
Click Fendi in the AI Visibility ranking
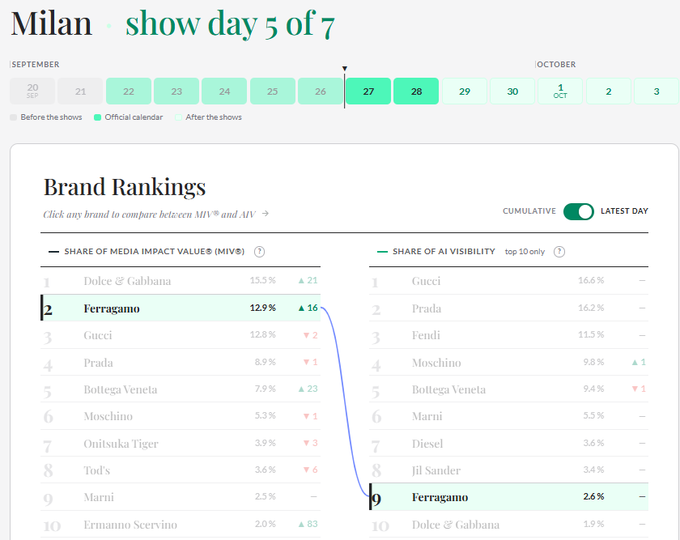click(509, 335)
